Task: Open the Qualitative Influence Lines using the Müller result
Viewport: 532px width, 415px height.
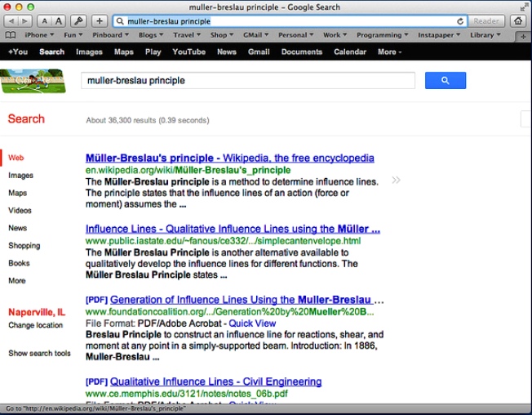Action: click(233, 229)
